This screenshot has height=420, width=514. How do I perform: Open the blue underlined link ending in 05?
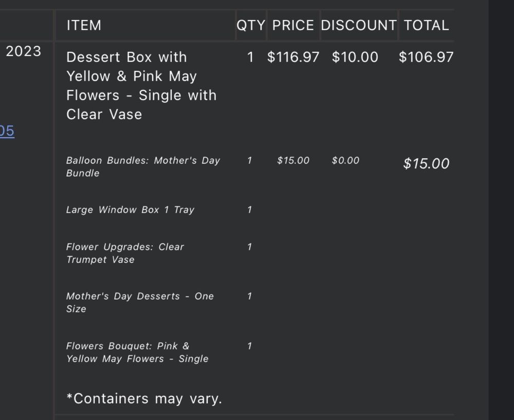coord(7,131)
